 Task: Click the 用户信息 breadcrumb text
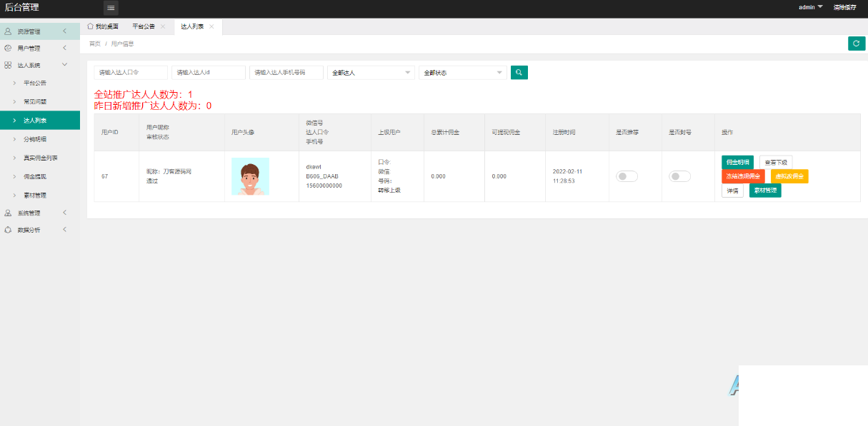122,44
